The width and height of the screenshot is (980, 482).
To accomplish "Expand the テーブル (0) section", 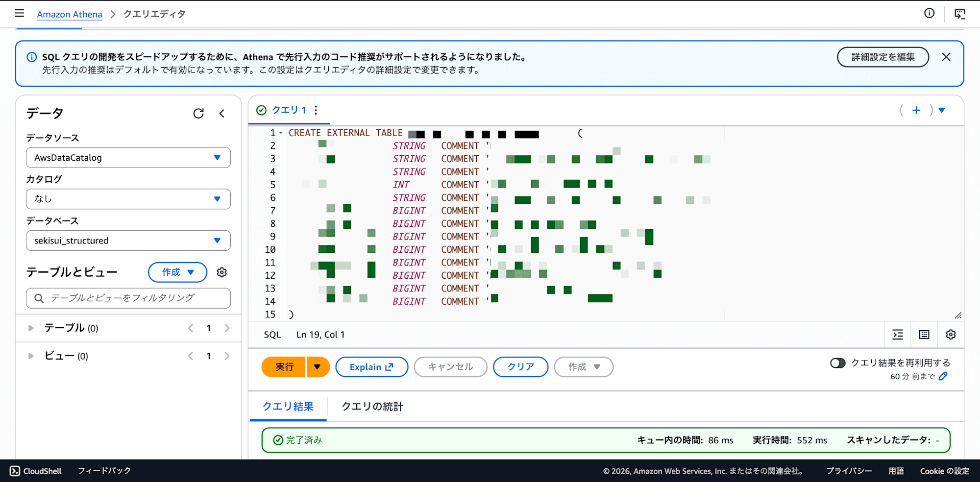I will pos(31,328).
